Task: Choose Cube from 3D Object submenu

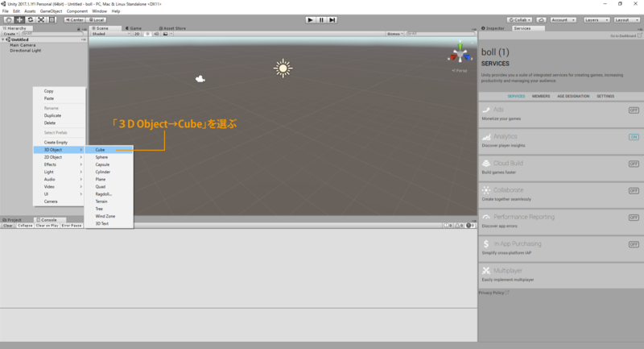Action: (x=109, y=150)
